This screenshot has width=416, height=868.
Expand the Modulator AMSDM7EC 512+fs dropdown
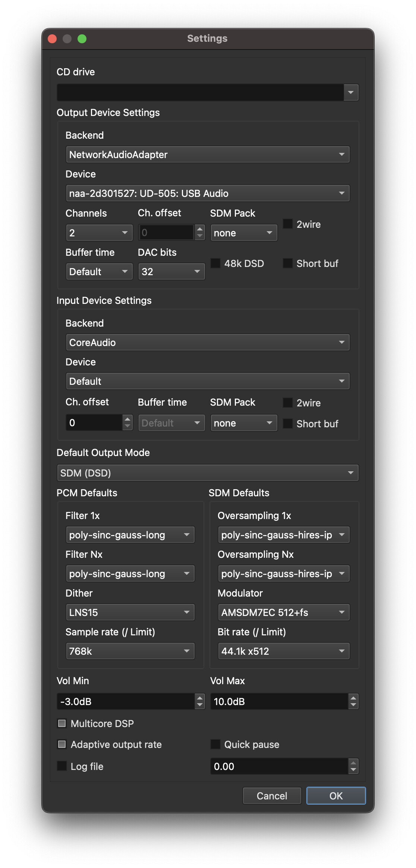(x=283, y=612)
